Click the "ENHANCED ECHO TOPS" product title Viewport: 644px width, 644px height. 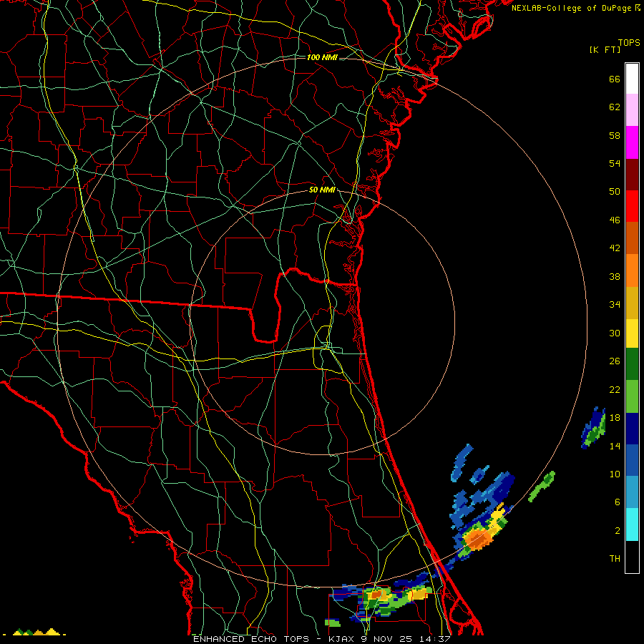251,639
